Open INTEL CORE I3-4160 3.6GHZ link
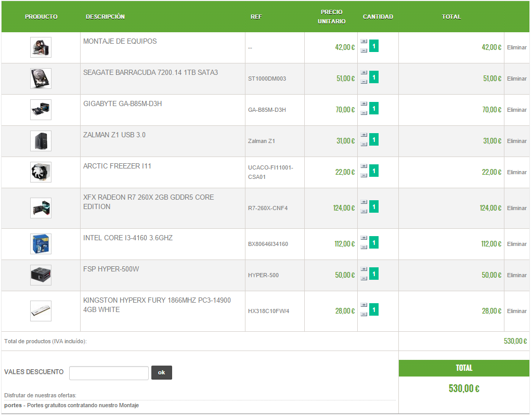 click(128, 238)
